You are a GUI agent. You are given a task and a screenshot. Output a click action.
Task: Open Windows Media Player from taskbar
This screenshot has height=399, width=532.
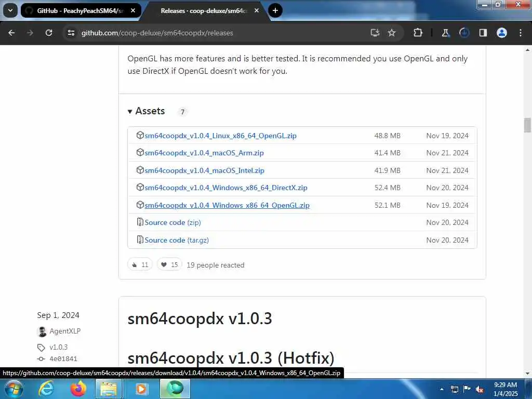pos(141,389)
